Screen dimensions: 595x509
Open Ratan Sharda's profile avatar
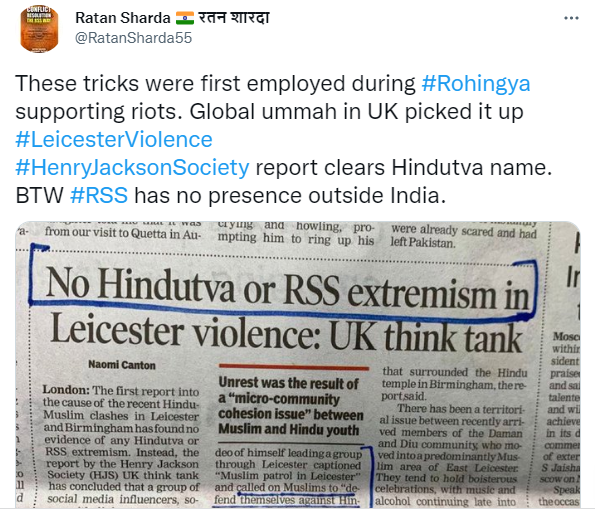39,28
